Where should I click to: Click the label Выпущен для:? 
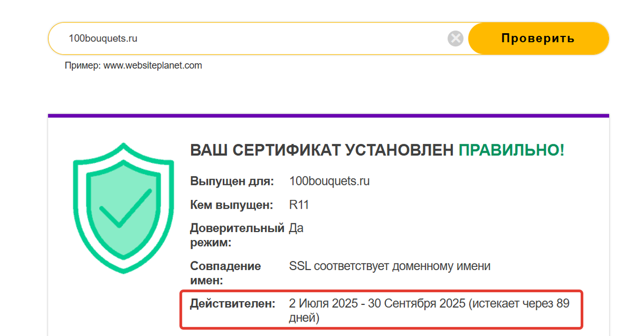(x=232, y=181)
